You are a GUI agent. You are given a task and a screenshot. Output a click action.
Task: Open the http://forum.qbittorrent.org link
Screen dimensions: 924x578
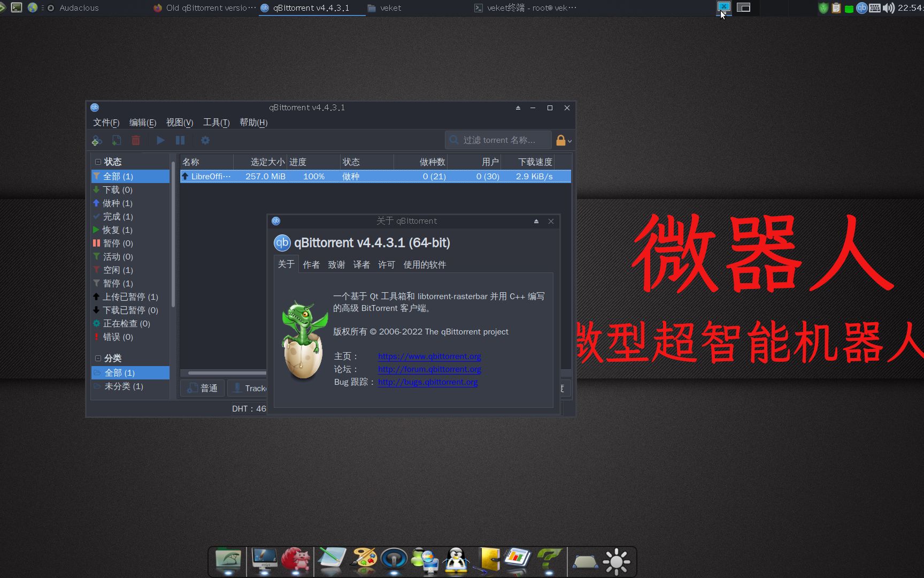(x=429, y=369)
